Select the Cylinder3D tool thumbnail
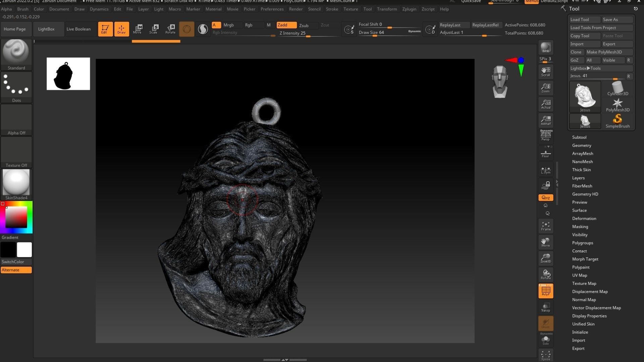 click(x=618, y=88)
